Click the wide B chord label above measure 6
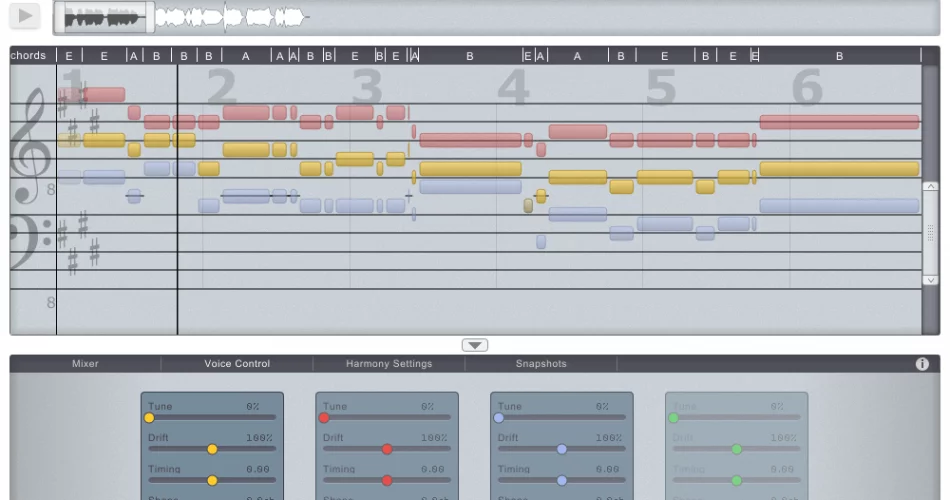 coord(839,56)
